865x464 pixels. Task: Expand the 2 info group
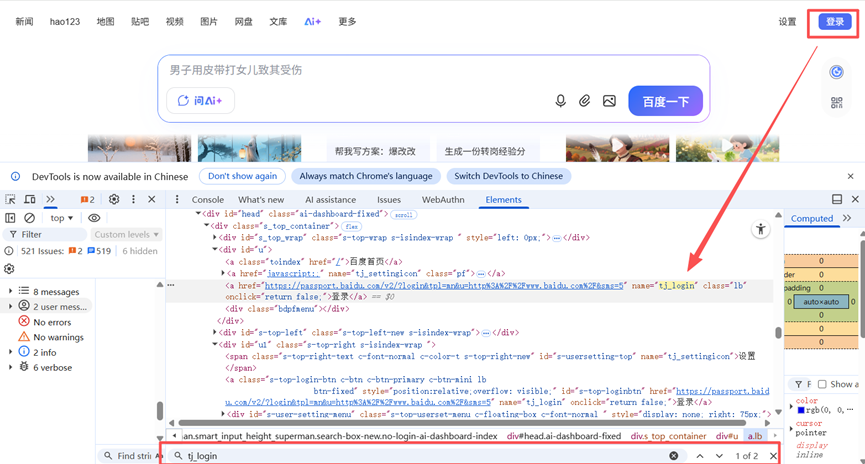(x=10, y=351)
